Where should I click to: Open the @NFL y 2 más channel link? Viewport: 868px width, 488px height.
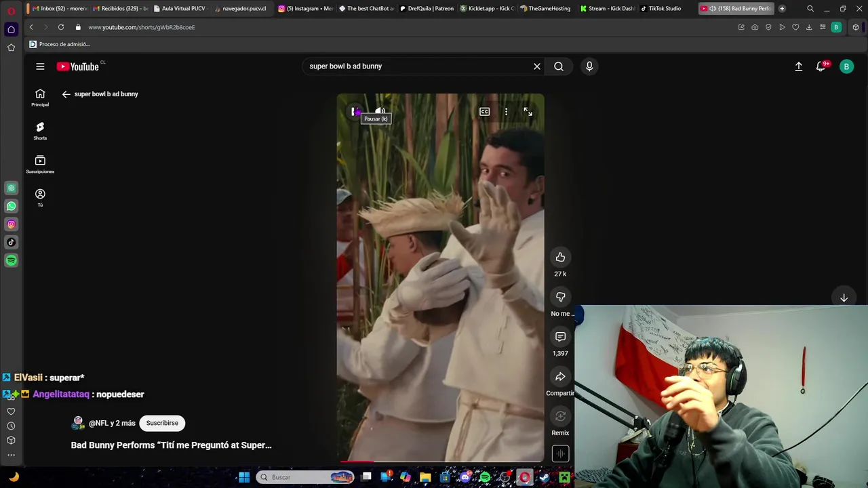[112, 423]
